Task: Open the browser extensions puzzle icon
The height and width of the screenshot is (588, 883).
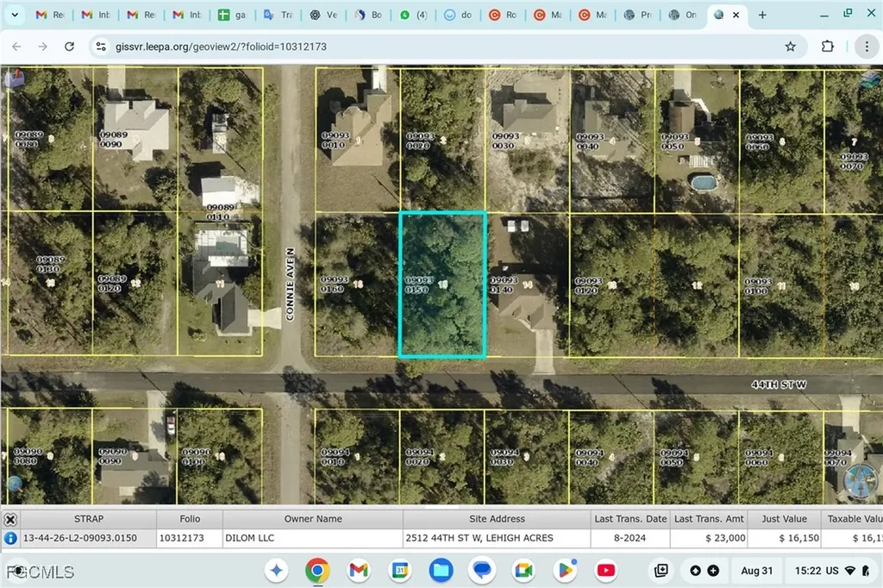Action: tap(827, 47)
